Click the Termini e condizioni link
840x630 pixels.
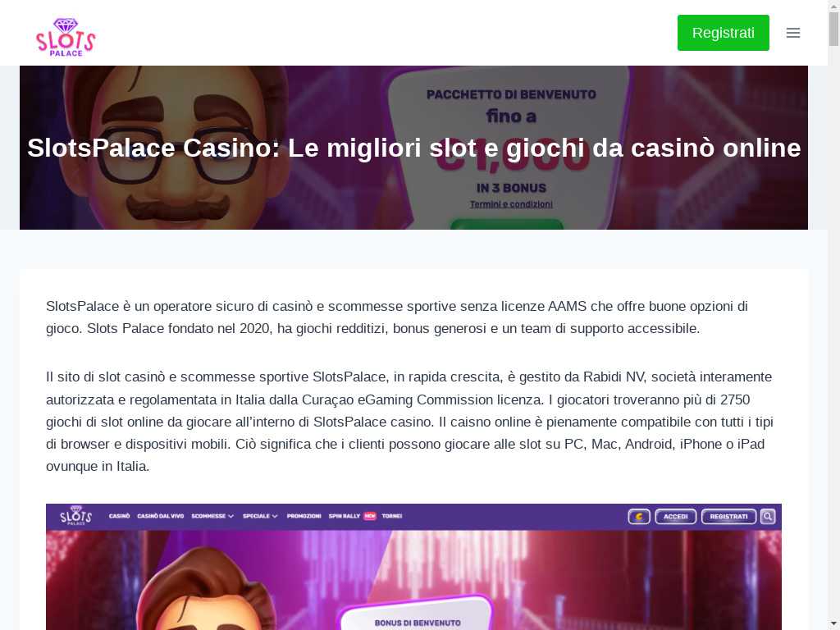(511, 204)
